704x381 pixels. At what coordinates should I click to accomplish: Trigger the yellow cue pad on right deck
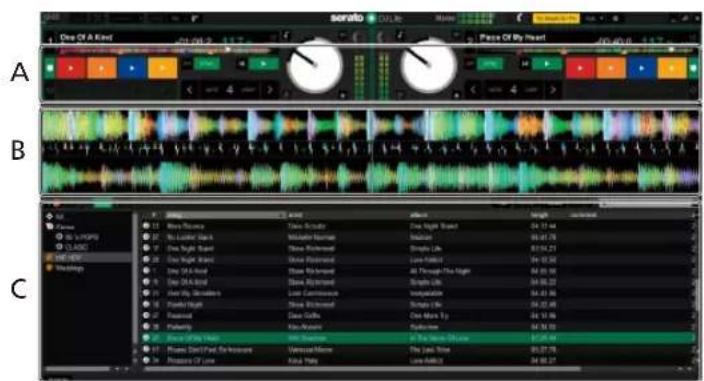click(672, 68)
